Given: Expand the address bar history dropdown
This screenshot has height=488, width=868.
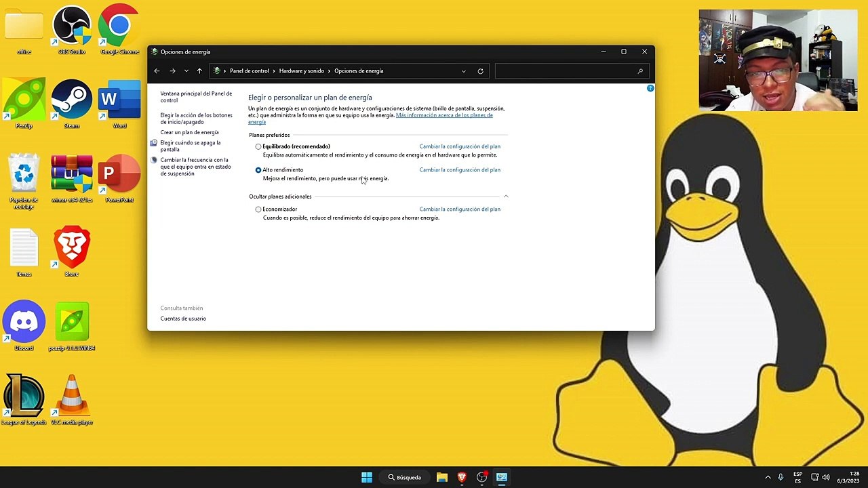Looking at the screenshot, I should pos(464,71).
